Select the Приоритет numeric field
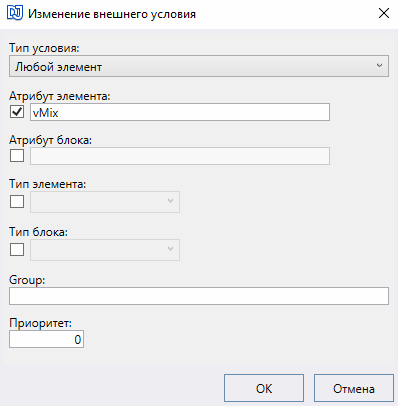The height and width of the screenshot is (406, 398). point(46,339)
